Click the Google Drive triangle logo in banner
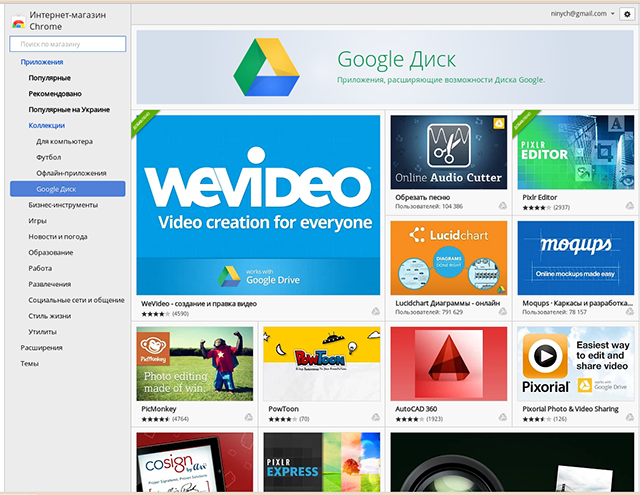 point(266,67)
